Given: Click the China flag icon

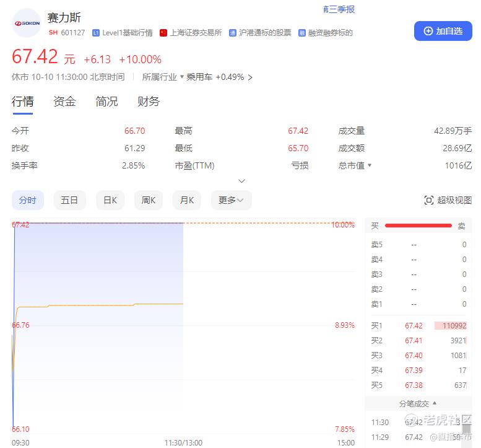Looking at the screenshot, I should click(163, 33).
